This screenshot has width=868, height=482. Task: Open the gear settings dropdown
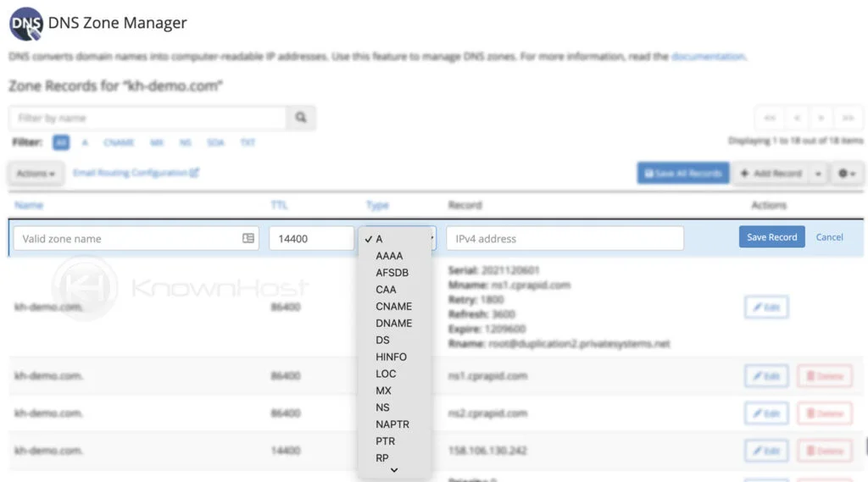pyautogui.click(x=846, y=173)
